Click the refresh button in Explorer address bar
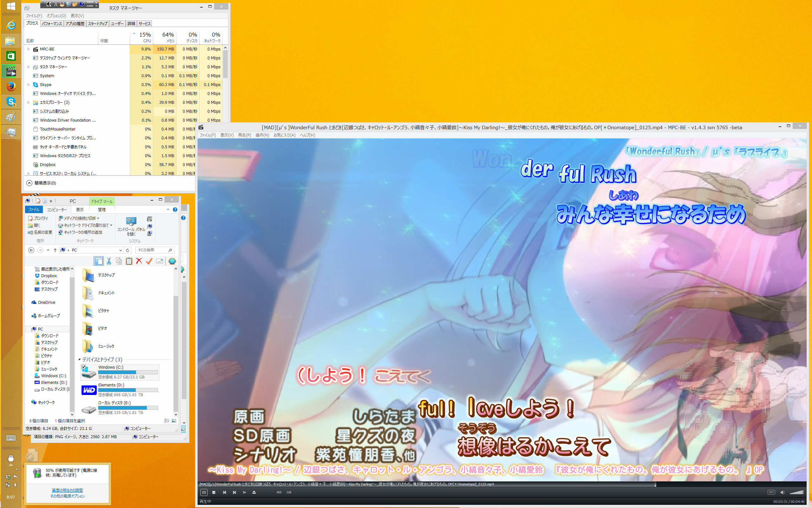812x508 pixels. (128, 250)
